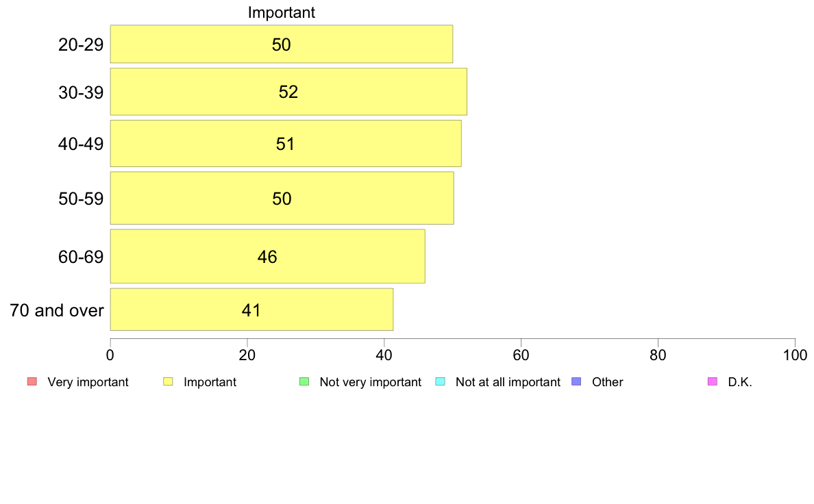814x504 pixels.
Task: Click the 60 tick label on axis
Action: click(x=521, y=355)
